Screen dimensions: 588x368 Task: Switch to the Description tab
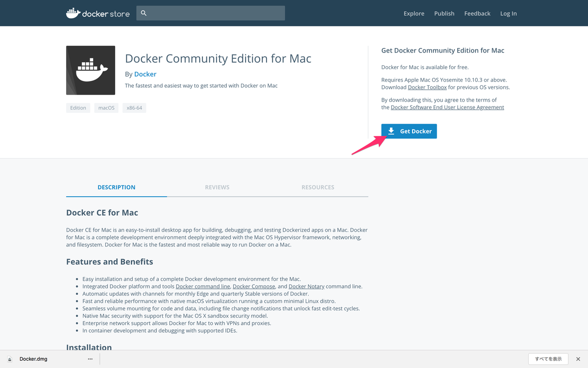pos(117,187)
